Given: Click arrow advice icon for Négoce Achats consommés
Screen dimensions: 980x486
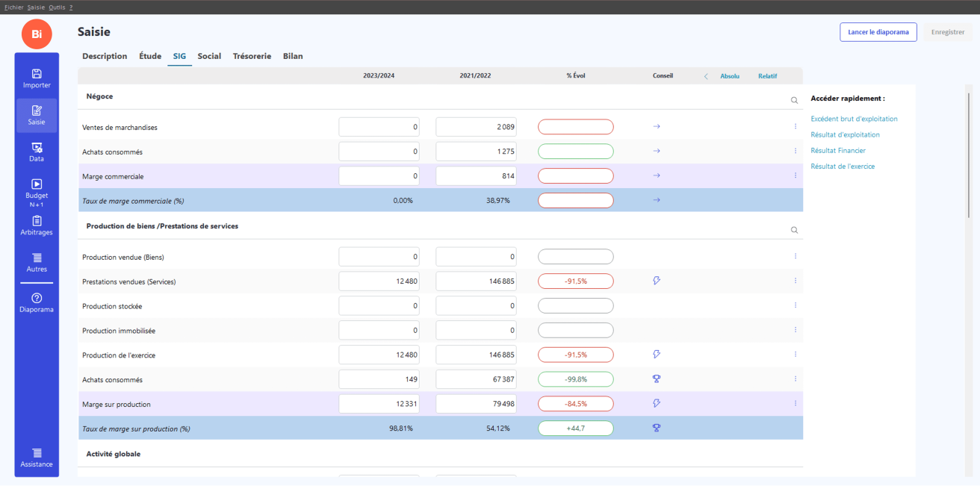Looking at the screenshot, I should point(657,152).
